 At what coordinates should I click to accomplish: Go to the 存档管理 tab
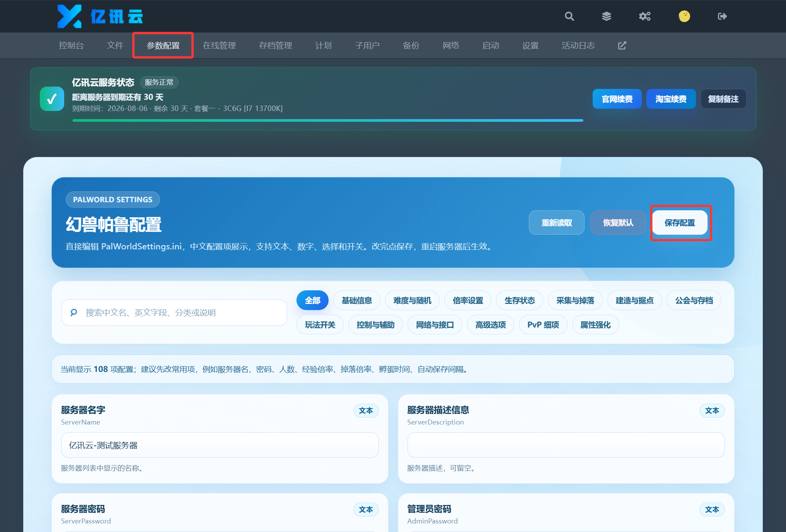point(275,46)
